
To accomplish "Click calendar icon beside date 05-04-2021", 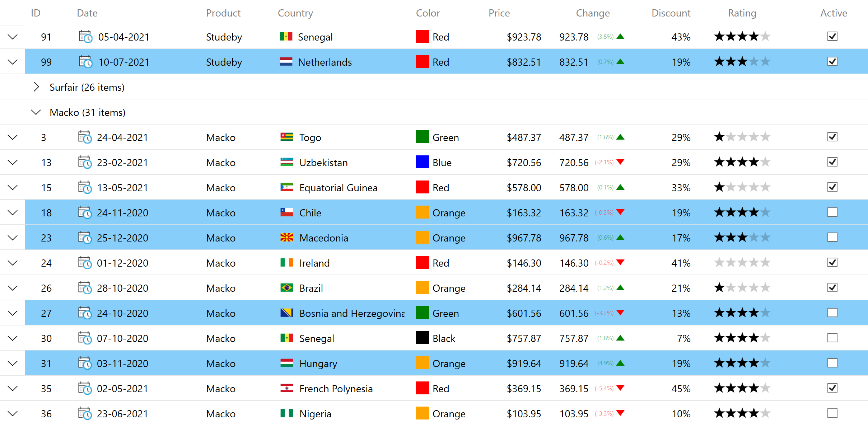I will tap(85, 37).
